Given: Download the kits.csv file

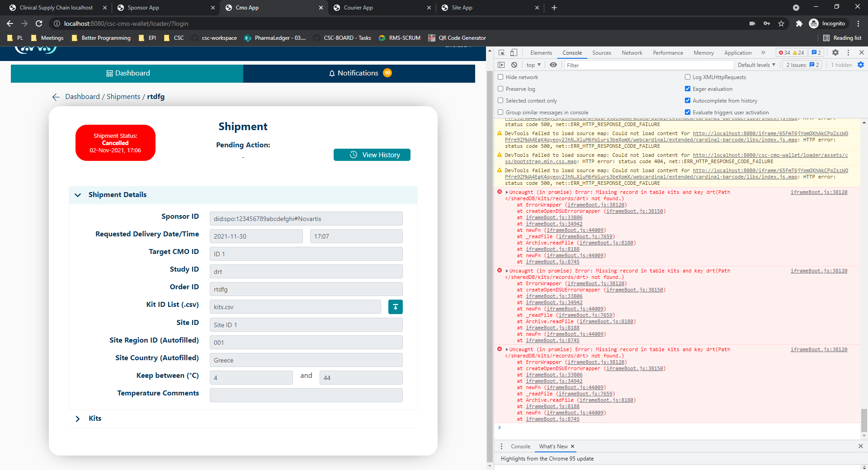Looking at the screenshot, I should pyautogui.click(x=395, y=307).
